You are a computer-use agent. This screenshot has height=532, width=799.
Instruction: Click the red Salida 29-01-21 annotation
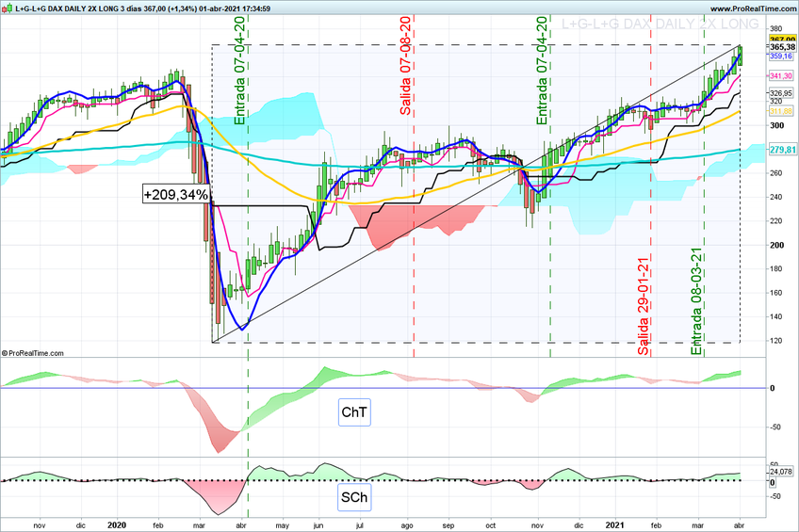click(644, 306)
